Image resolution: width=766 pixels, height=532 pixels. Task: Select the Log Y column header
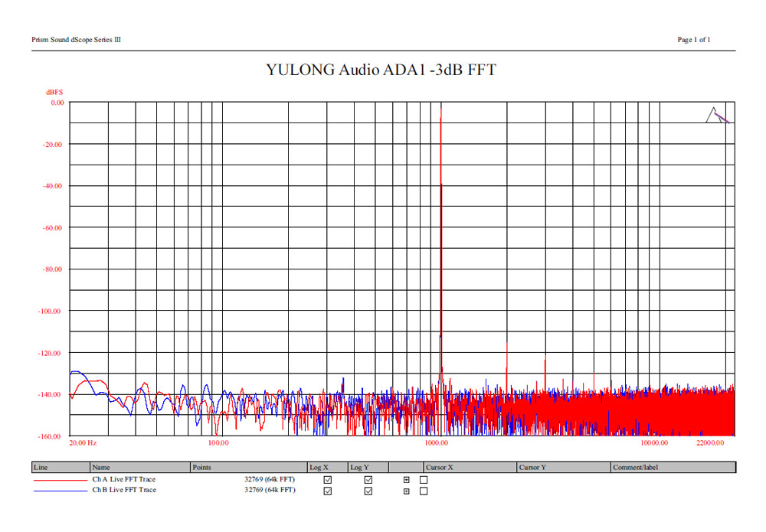click(368, 468)
